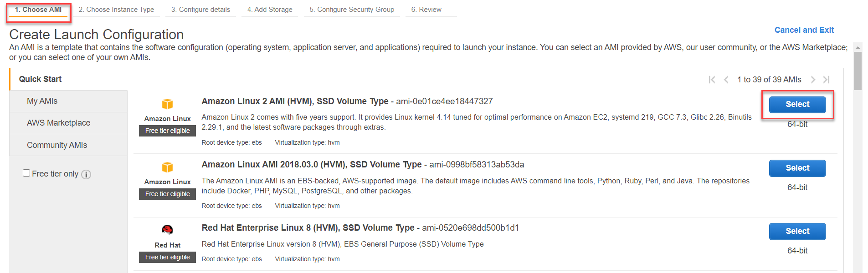The image size is (868, 273).
Task: Go to the 6. Review tab
Action: (426, 10)
